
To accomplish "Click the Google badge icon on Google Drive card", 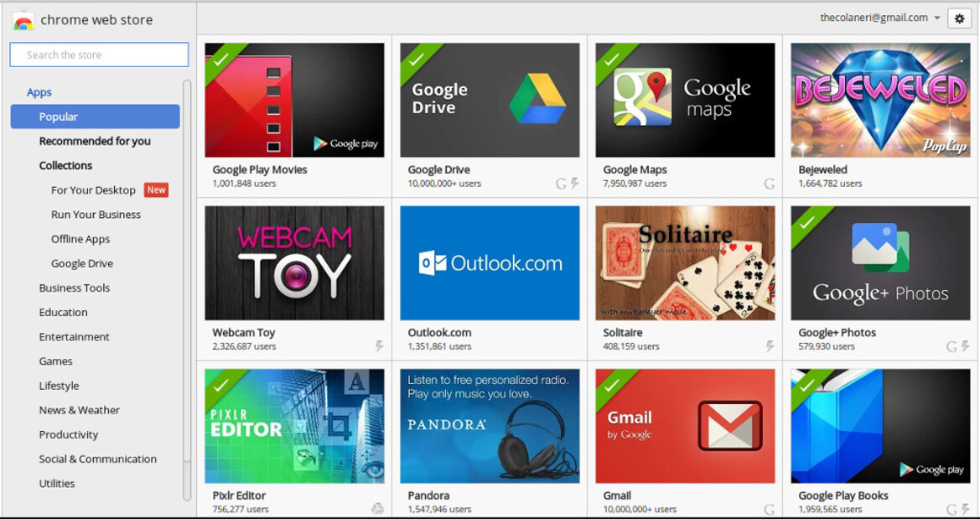I will (x=561, y=184).
